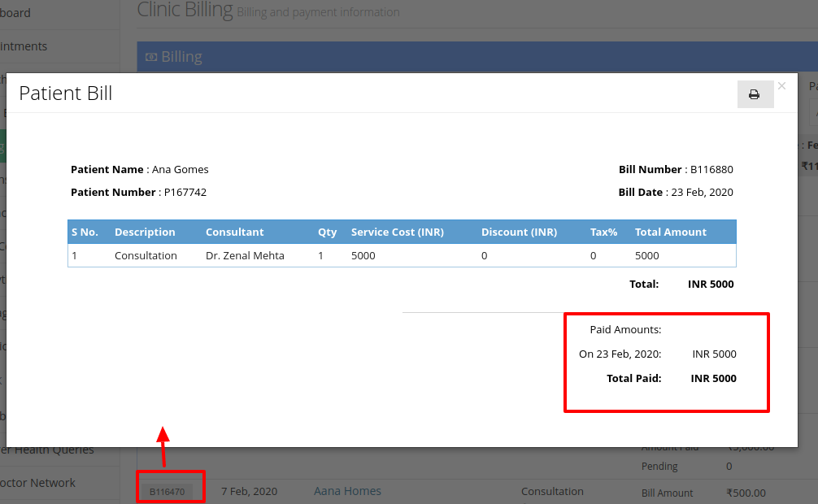
Task: Open Appointments in the sidebar
Action: pyautogui.click(x=24, y=46)
